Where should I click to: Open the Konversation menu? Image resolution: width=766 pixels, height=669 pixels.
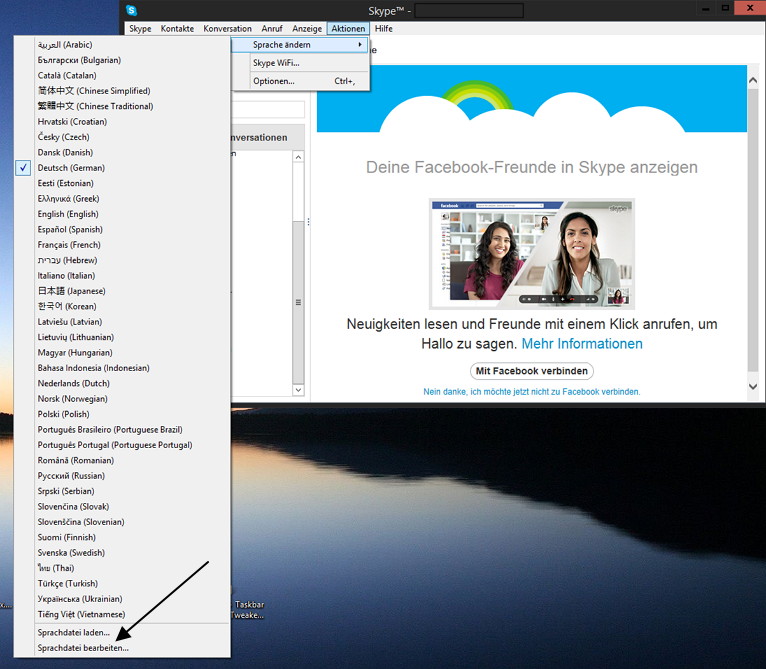tap(228, 28)
